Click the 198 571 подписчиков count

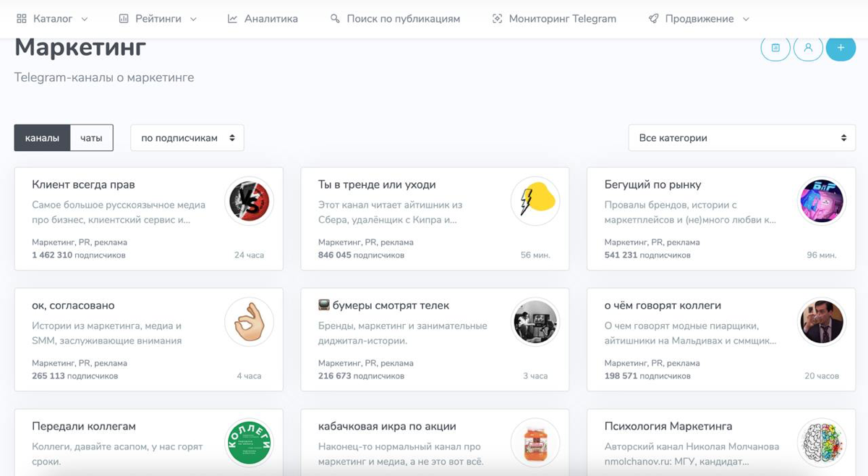click(647, 376)
